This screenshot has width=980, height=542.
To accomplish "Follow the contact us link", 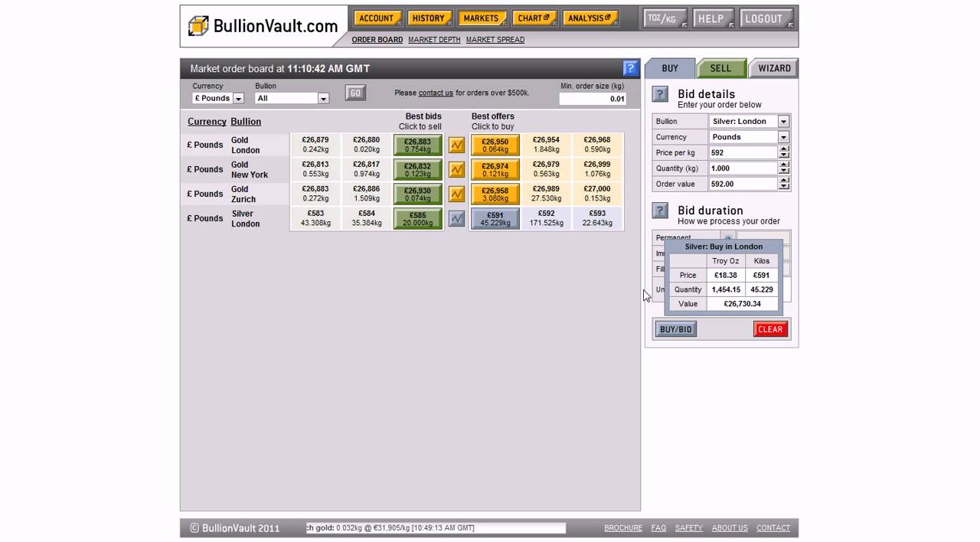I will coord(436,93).
